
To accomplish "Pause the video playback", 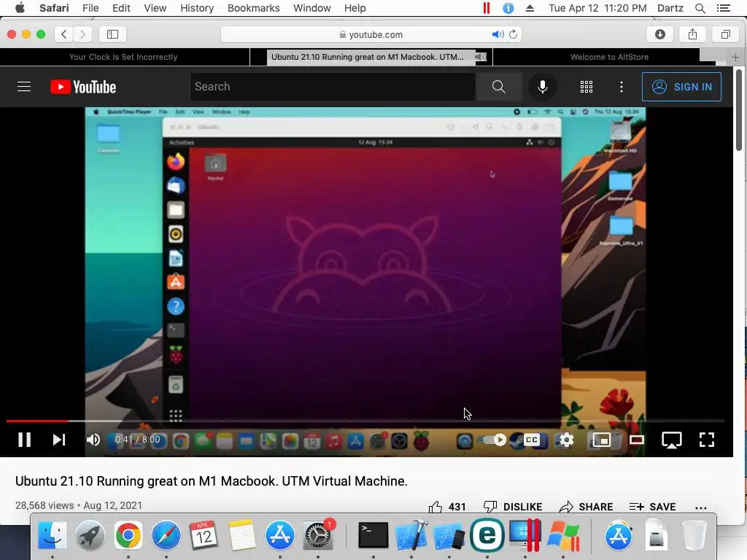I will [24, 440].
